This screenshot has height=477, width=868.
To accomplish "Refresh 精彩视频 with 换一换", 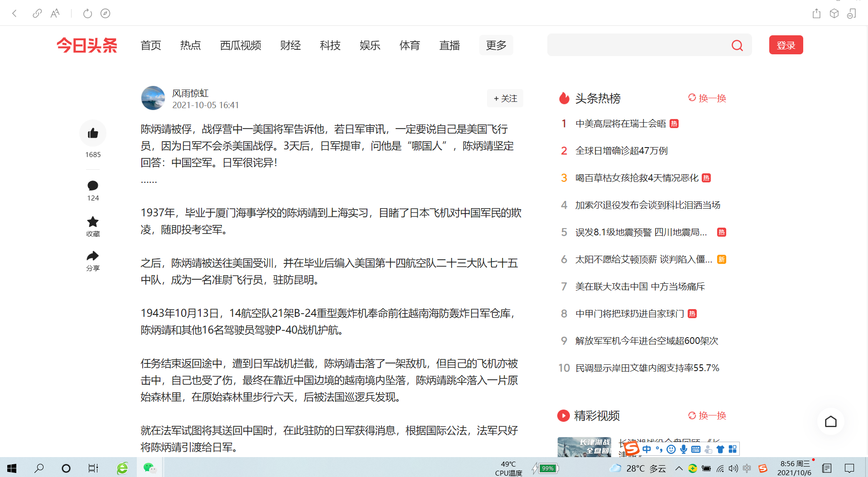I will click(707, 415).
